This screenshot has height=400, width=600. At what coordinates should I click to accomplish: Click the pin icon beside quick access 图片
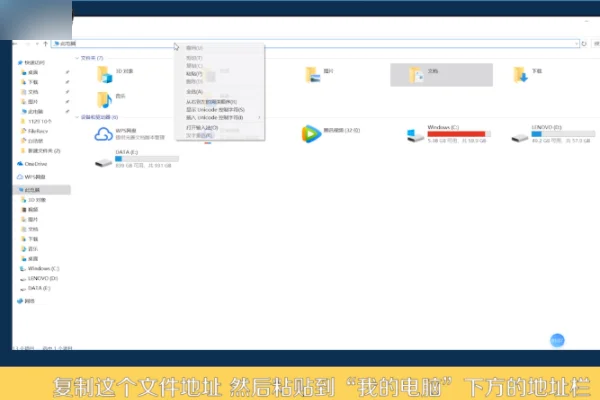click(x=67, y=101)
